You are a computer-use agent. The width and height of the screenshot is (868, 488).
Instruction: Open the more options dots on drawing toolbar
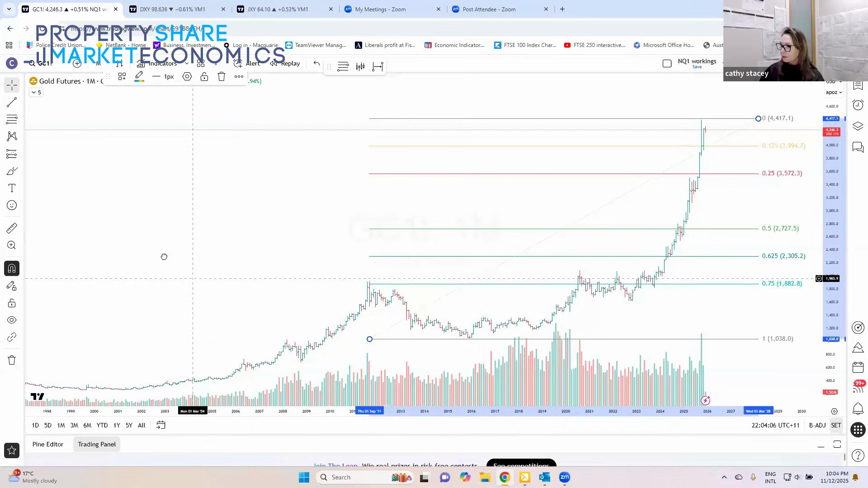(239, 76)
